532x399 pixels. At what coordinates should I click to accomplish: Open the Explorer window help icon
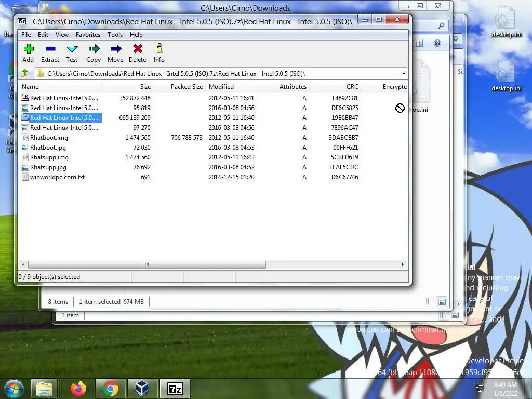click(x=437, y=43)
